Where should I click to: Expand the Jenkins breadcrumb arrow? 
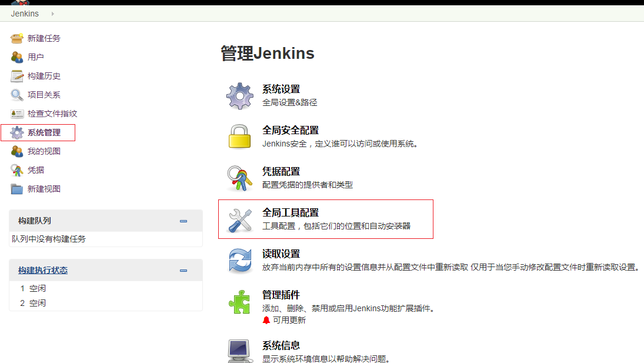(52, 14)
